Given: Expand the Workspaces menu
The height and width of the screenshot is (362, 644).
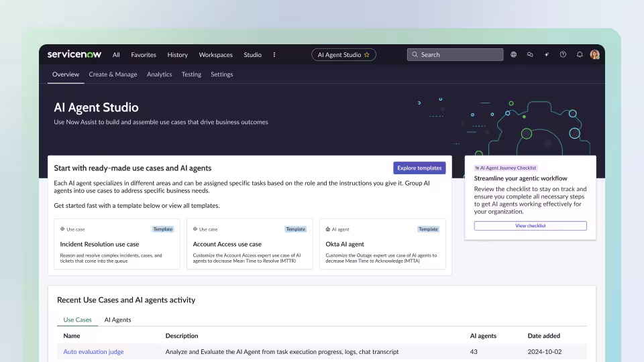Looking at the screenshot, I should pos(215,55).
